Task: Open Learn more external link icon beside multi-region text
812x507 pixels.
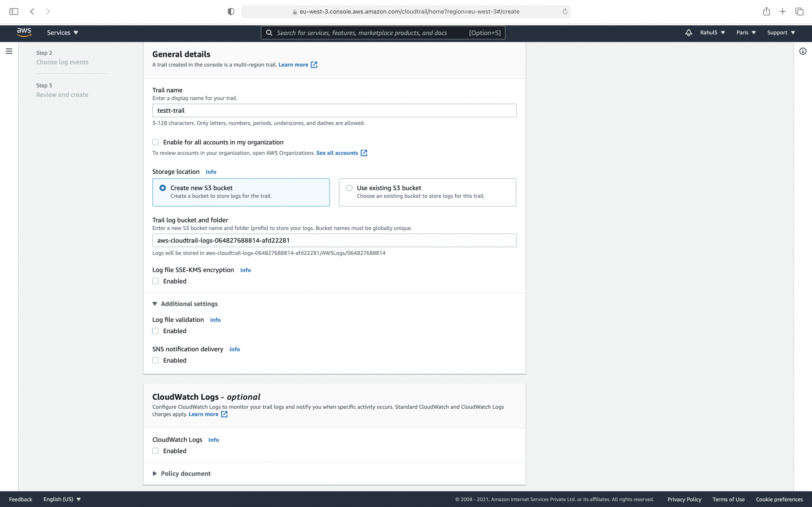Action: point(314,64)
